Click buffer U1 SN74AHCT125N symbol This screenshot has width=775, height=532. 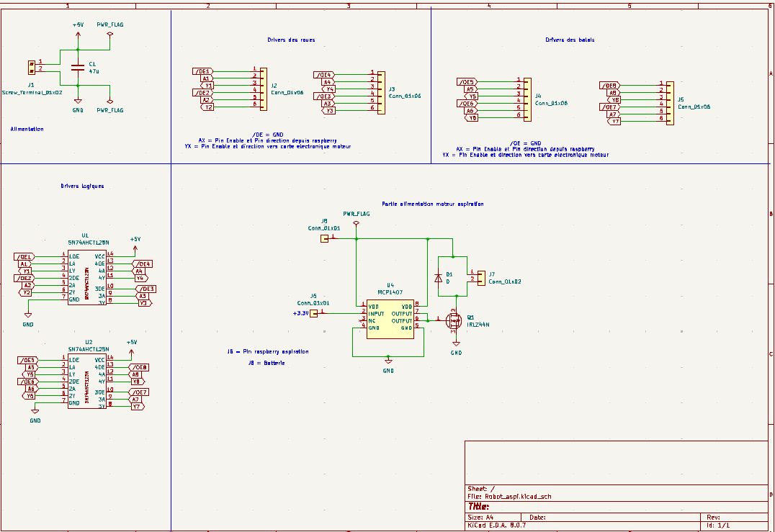click(86, 277)
